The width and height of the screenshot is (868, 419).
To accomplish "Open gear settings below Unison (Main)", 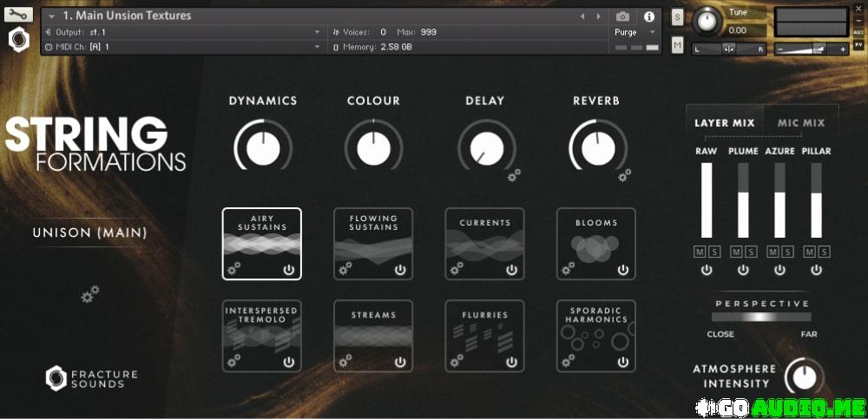I will (x=89, y=294).
